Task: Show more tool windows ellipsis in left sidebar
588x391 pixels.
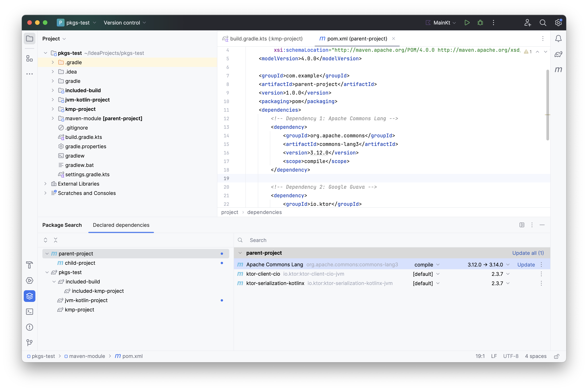Action: [29, 74]
